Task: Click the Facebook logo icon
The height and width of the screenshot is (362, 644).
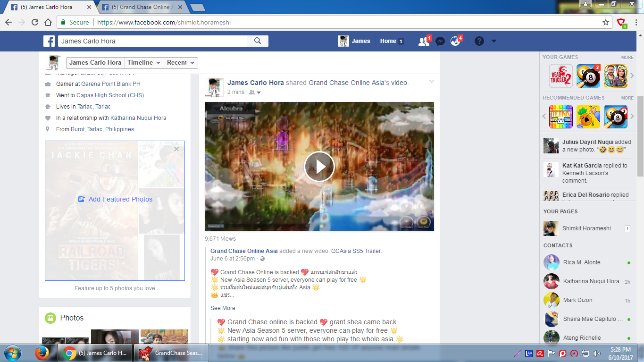Action: click(x=49, y=41)
